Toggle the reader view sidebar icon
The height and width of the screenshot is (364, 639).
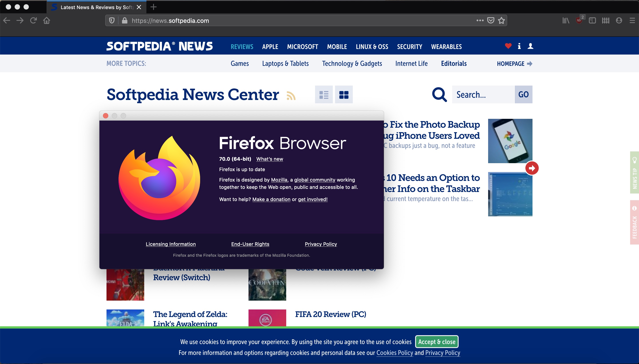[592, 20]
